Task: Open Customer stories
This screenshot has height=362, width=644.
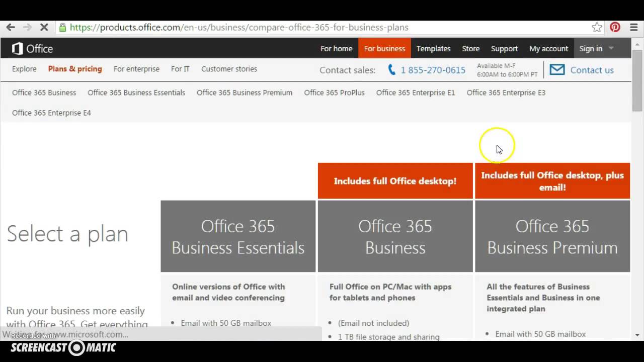Action: click(x=229, y=69)
